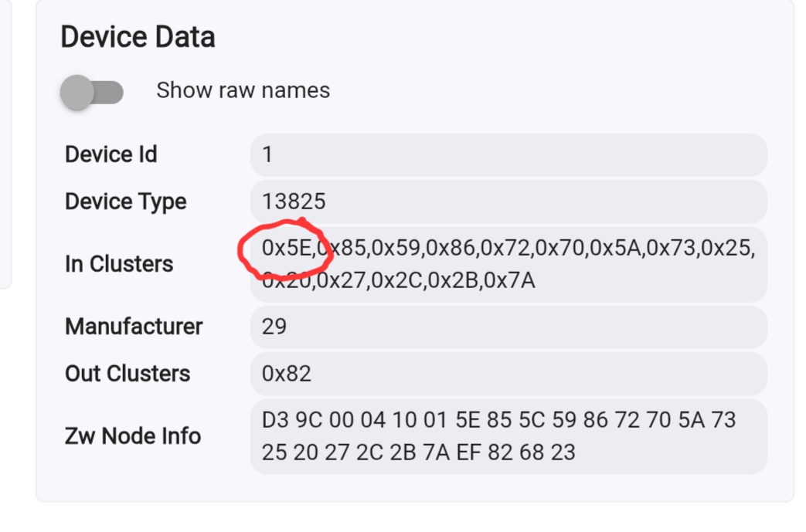Viewport: 806px width, 532px height.
Task: Click the Manufacturer row label
Action: 134,327
